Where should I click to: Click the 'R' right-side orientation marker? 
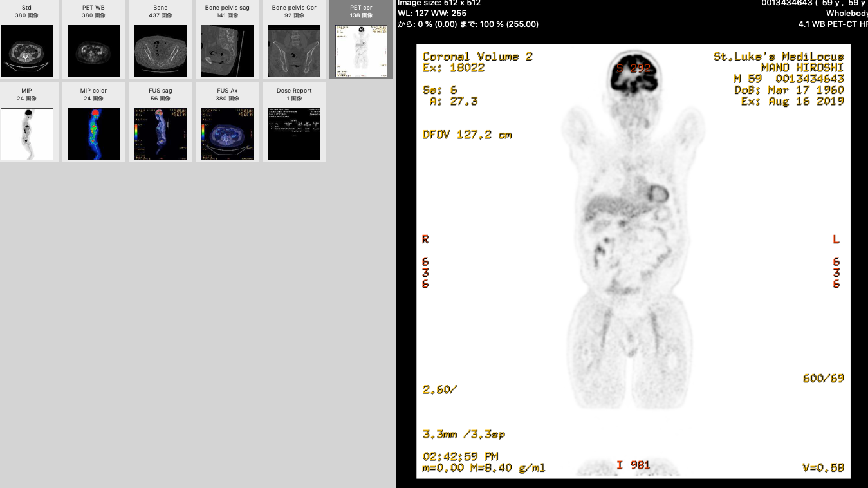pyautogui.click(x=425, y=239)
